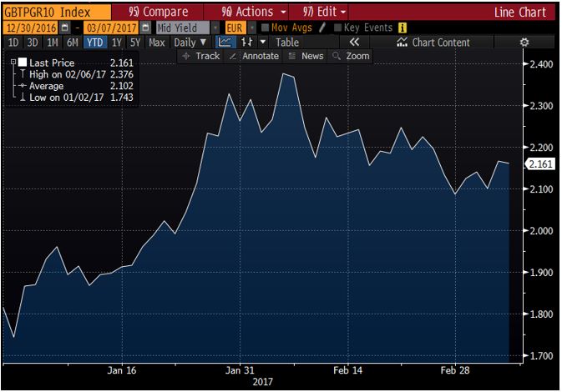Viewport: 562px width, 392px height.
Task: Switch to the bar chart type icon
Action: [x=247, y=42]
